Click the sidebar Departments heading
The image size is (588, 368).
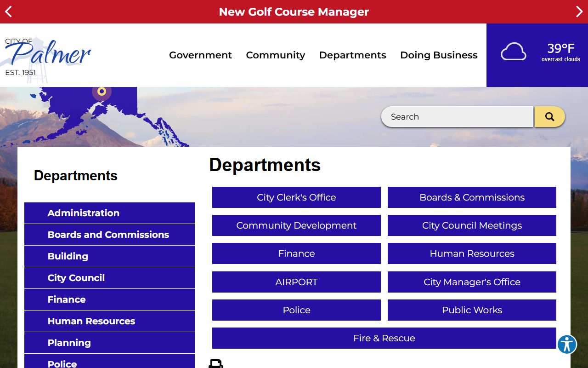[76, 176]
